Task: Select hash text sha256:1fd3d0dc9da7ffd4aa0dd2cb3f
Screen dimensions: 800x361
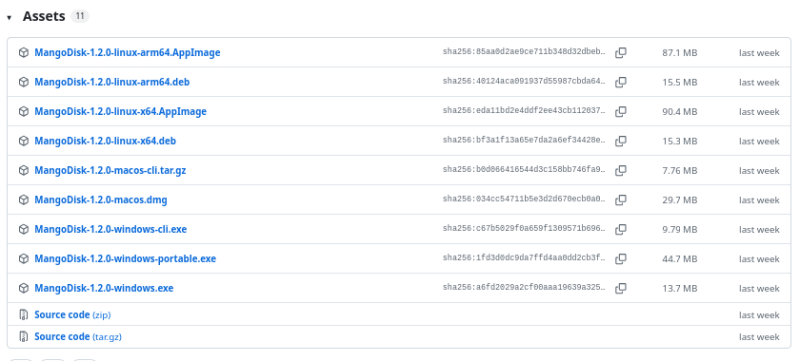Action: coord(524,258)
